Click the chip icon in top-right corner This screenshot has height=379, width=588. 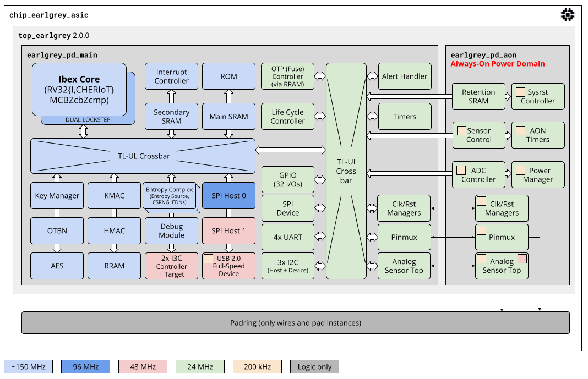568,15
